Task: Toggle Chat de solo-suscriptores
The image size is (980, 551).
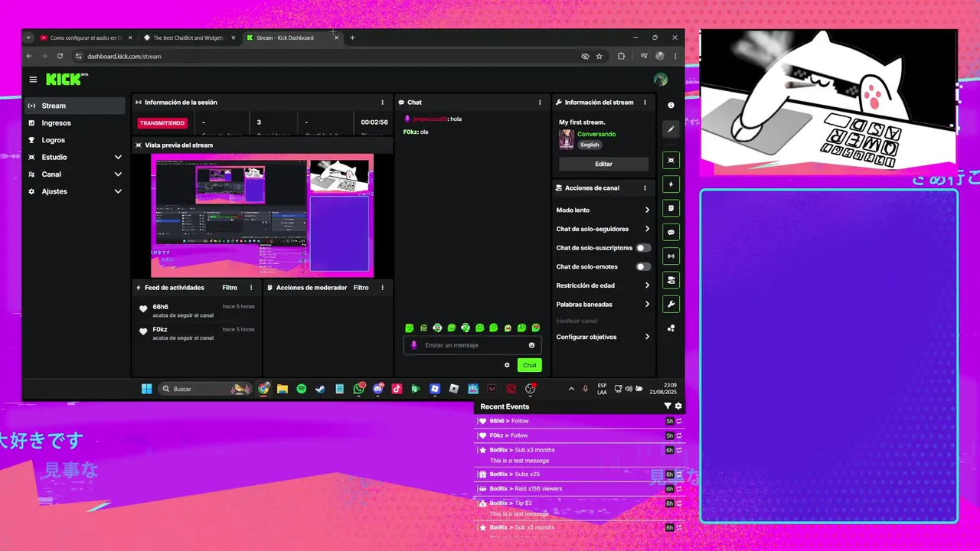Action: tap(643, 248)
